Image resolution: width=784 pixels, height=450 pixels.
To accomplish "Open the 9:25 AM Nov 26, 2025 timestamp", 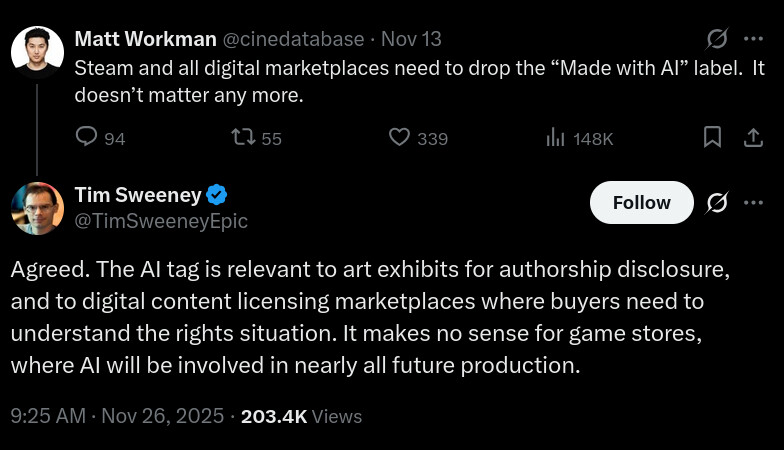I will click(x=118, y=416).
